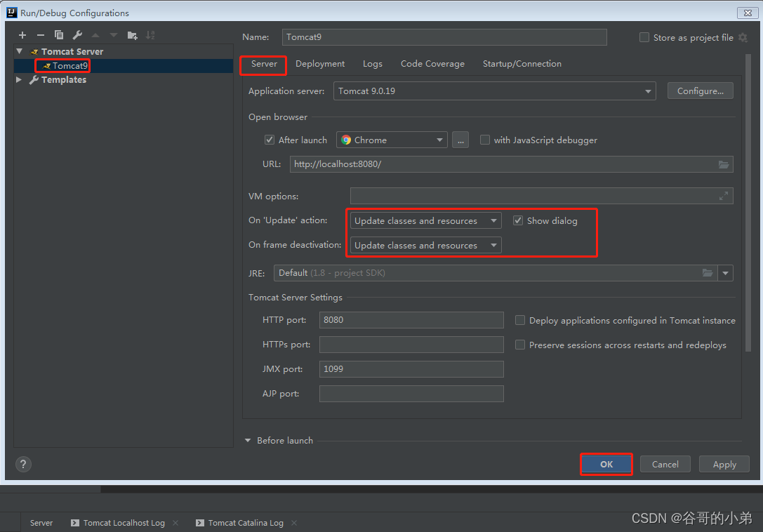Click the HTTPs port field

(x=411, y=345)
